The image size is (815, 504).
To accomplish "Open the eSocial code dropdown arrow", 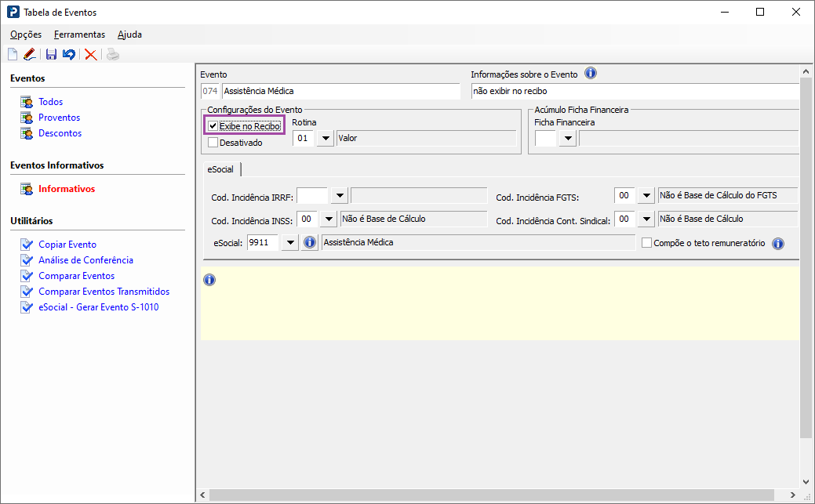I will (x=290, y=243).
